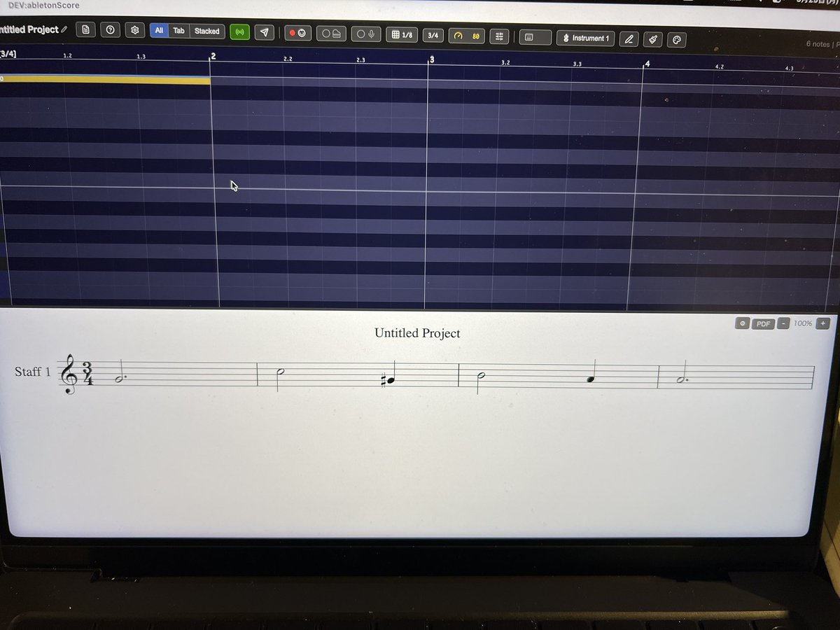Click the 100% zoom level text
The height and width of the screenshot is (630, 840).
803,323
